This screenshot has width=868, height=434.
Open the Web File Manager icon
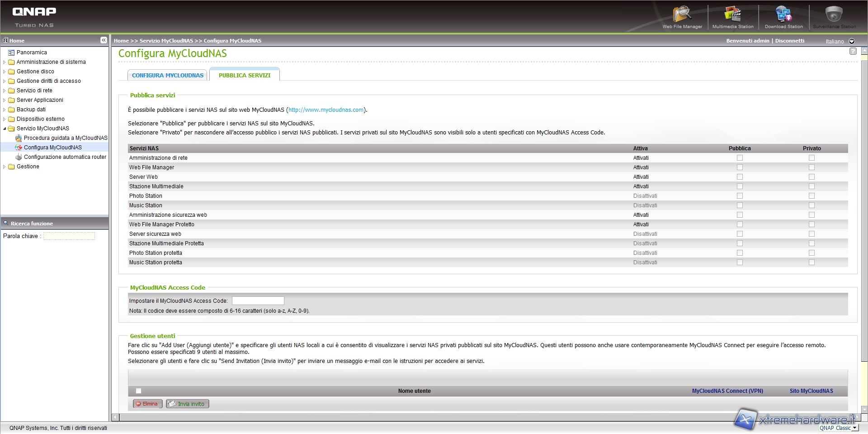(x=682, y=17)
